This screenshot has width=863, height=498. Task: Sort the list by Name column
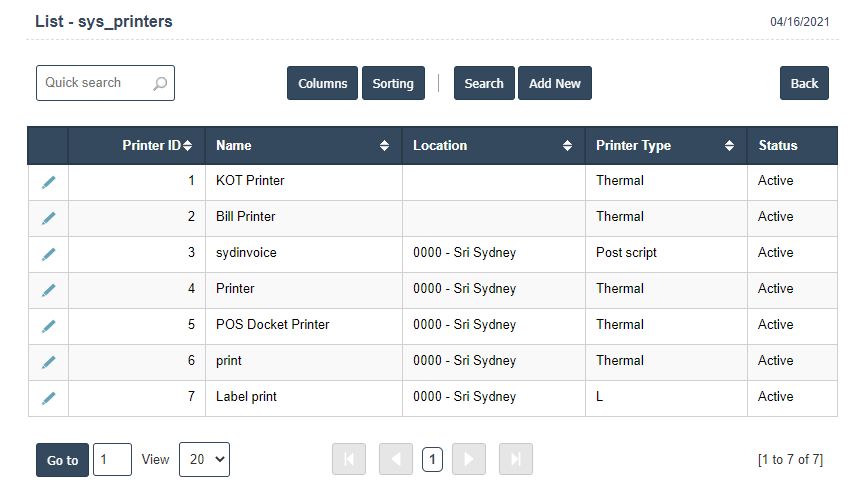[302, 146]
